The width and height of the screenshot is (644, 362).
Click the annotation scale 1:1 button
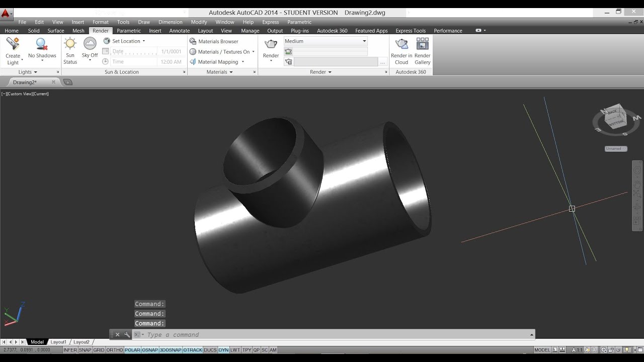(x=576, y=350)
